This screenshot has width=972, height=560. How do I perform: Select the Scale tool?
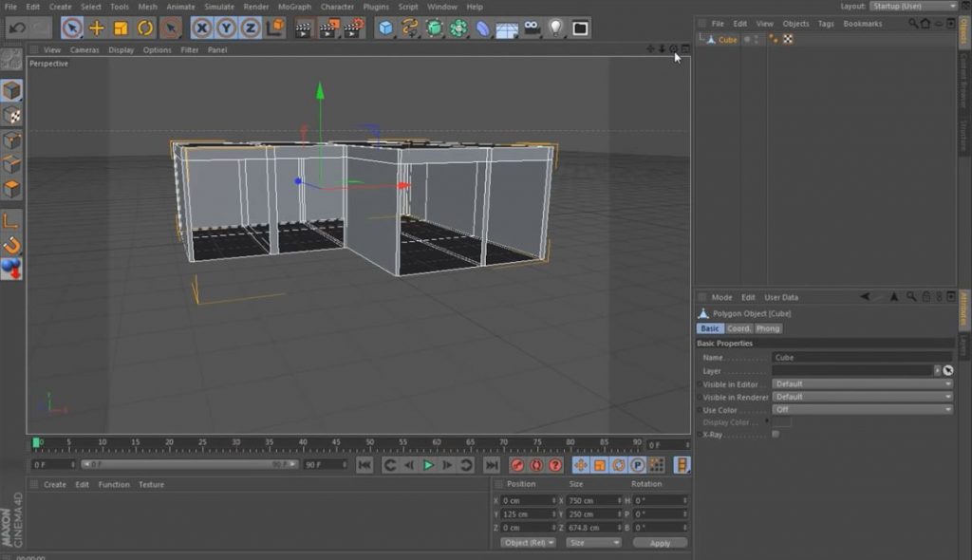(x=119, y=29)
